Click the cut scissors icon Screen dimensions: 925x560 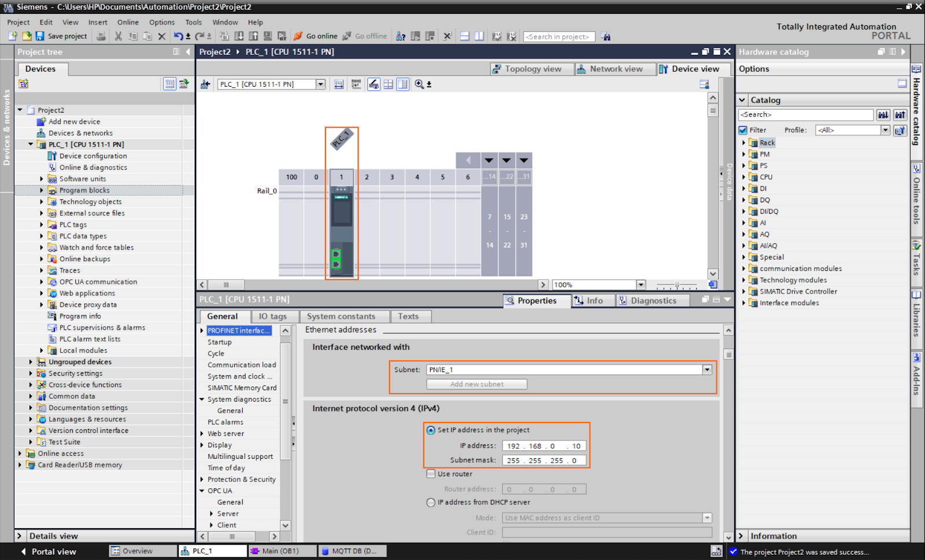pos(119,36)
